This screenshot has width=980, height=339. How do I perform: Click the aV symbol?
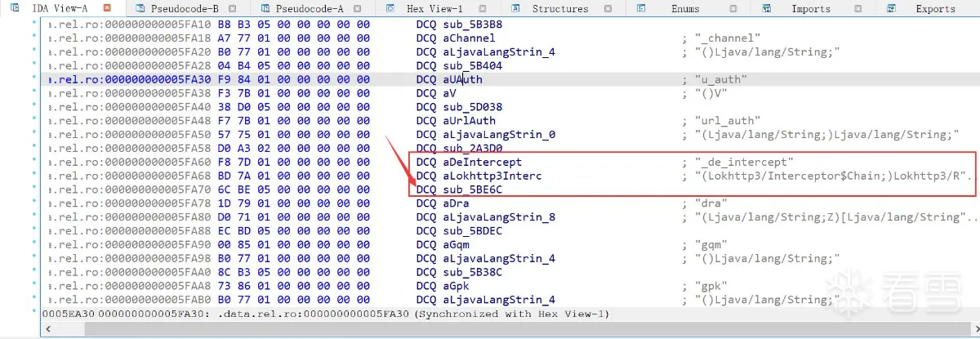449,93
